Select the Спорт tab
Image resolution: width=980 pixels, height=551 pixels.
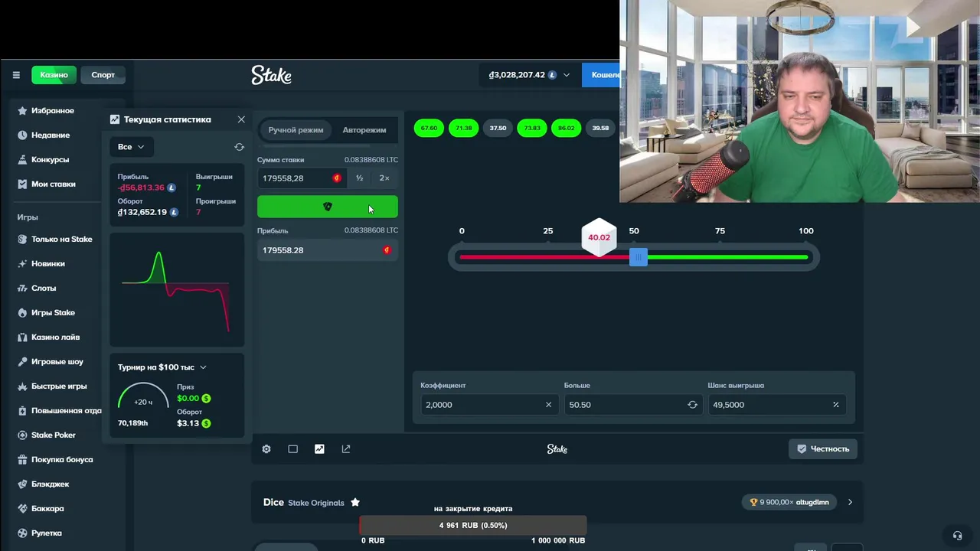coord(103,75)
